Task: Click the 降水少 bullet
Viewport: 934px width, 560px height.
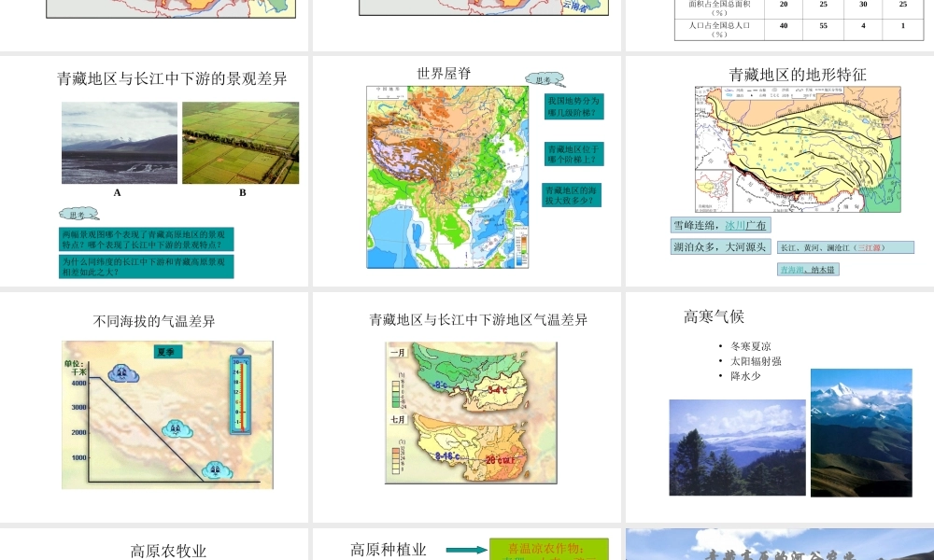Action: [x=745, y=376]
